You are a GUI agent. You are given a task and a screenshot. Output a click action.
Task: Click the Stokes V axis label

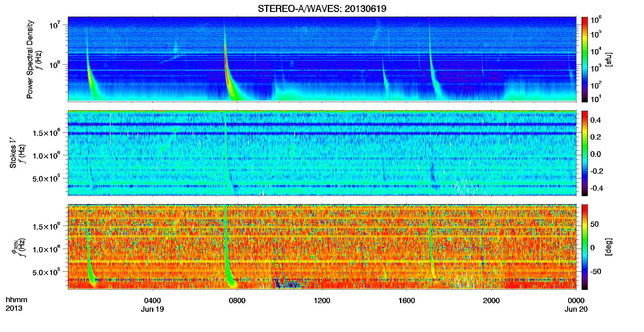pyautogui.click(x=13, y=152)
